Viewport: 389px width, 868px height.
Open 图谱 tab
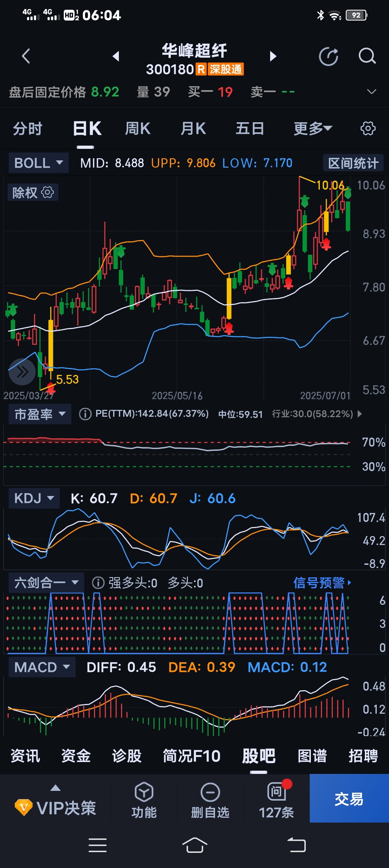click(x=312, y=756)
